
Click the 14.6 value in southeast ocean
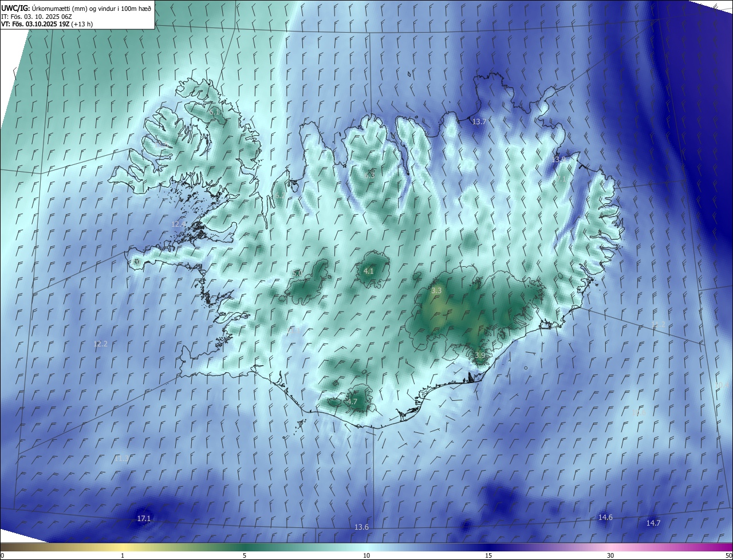pyautogui.click(x=605, y=518)
